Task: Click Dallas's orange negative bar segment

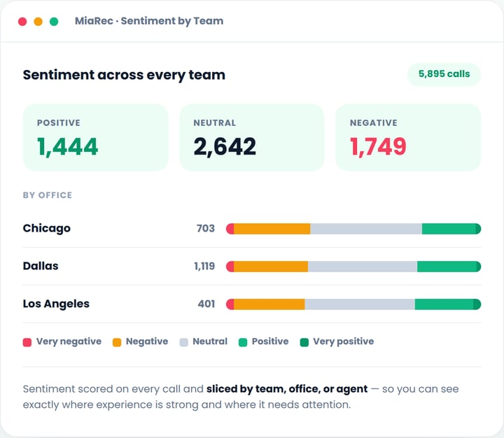Action: (271, 267)
